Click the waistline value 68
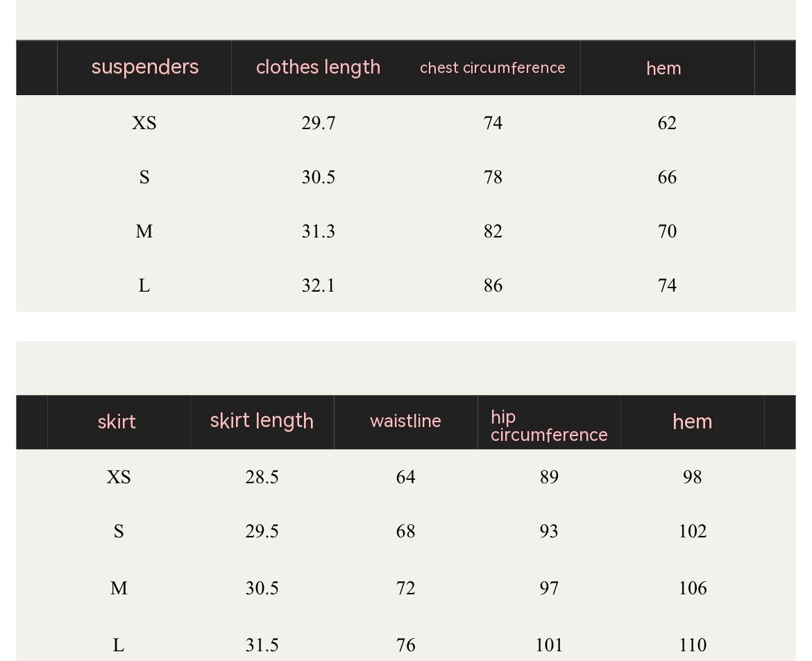The width and height of the screenshot is (812, 661). [405, 531]
